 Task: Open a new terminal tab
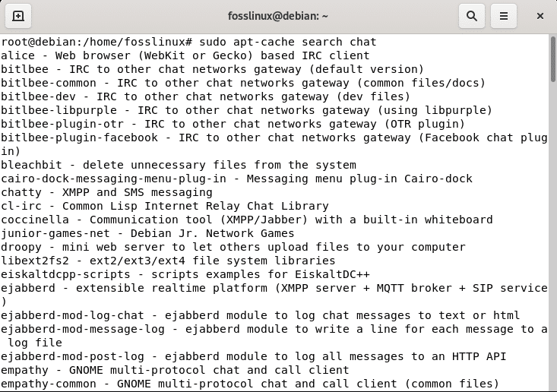click(19, 15)
